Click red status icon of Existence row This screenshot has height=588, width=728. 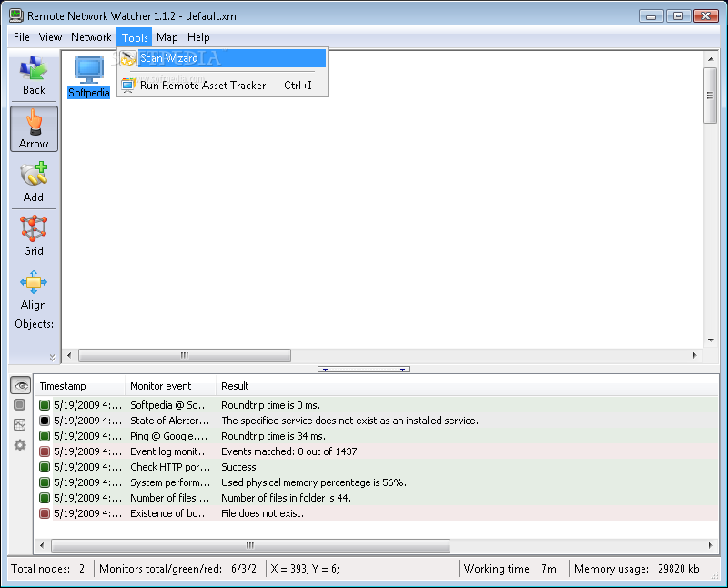45,513
